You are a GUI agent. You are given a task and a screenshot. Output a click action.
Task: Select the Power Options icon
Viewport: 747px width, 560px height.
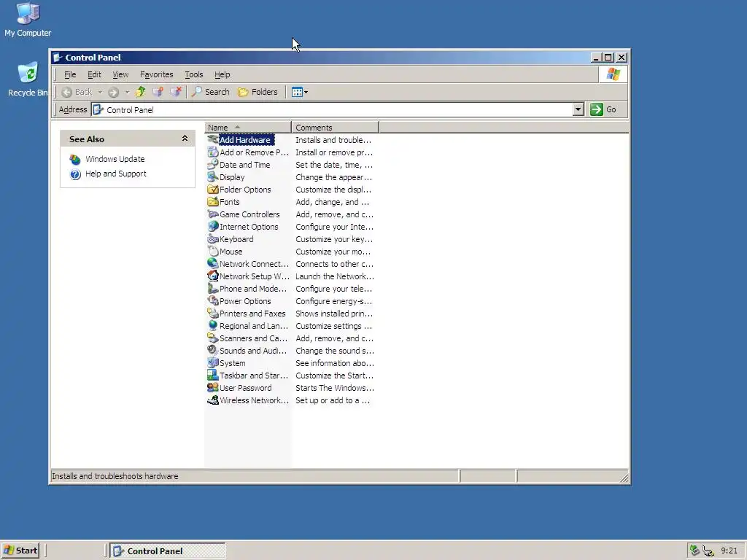(x=213, y=300)
